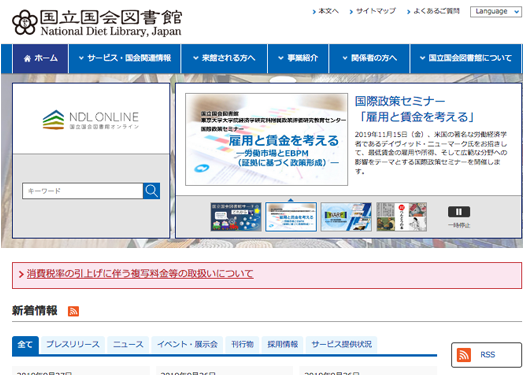523x375 pixels.
Task: Expand the 事業紹介 menu
Action: tap(298, 58)
